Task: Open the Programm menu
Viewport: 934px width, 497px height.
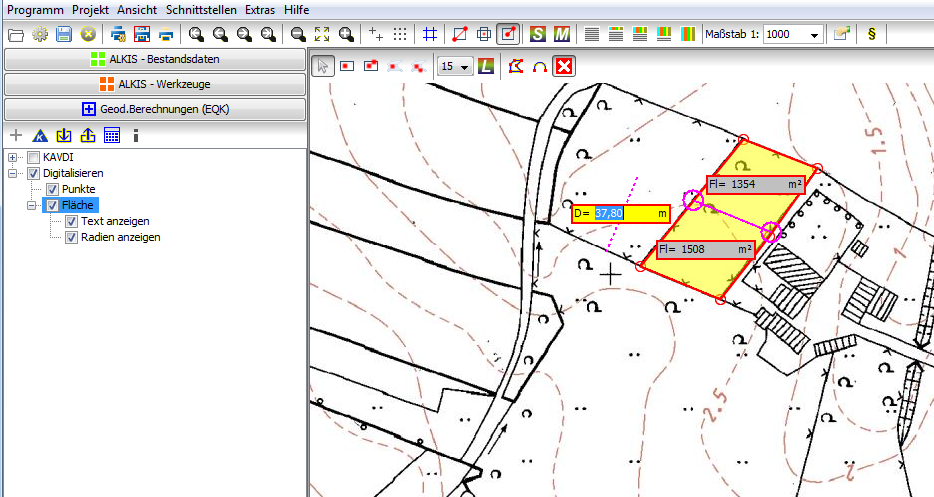Action: [35, 10]
